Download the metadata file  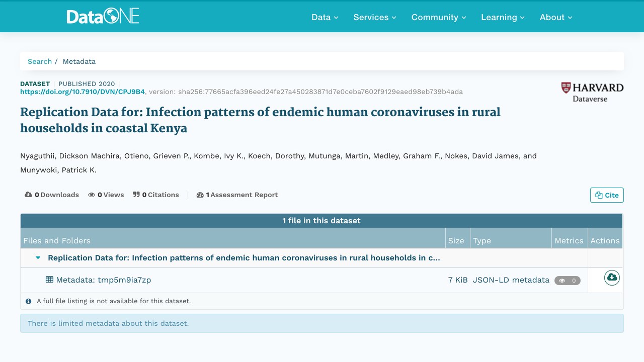(x=612, y=278)
